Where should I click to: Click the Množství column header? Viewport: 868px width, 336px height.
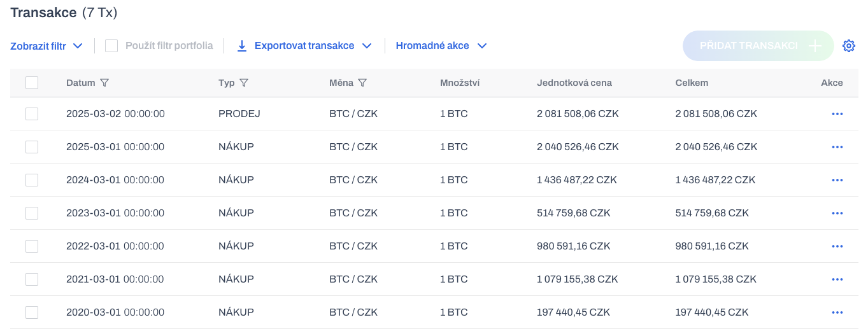point(460,83)
